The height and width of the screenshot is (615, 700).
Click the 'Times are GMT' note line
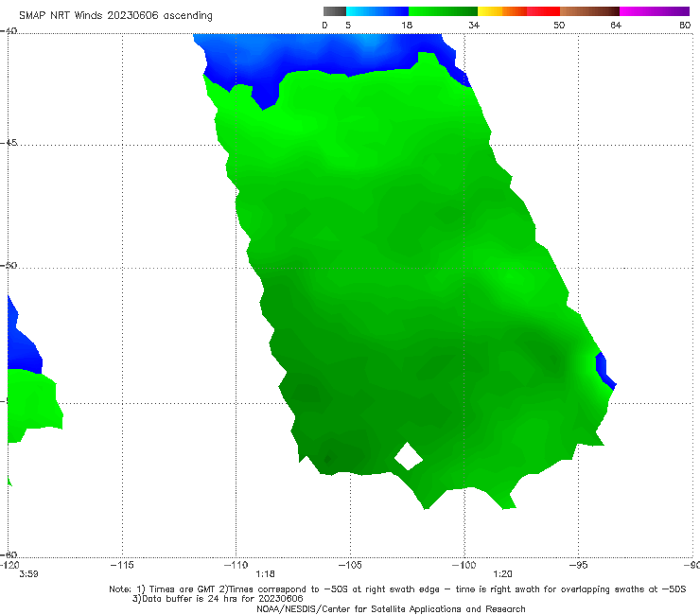[x=397, y=589]
